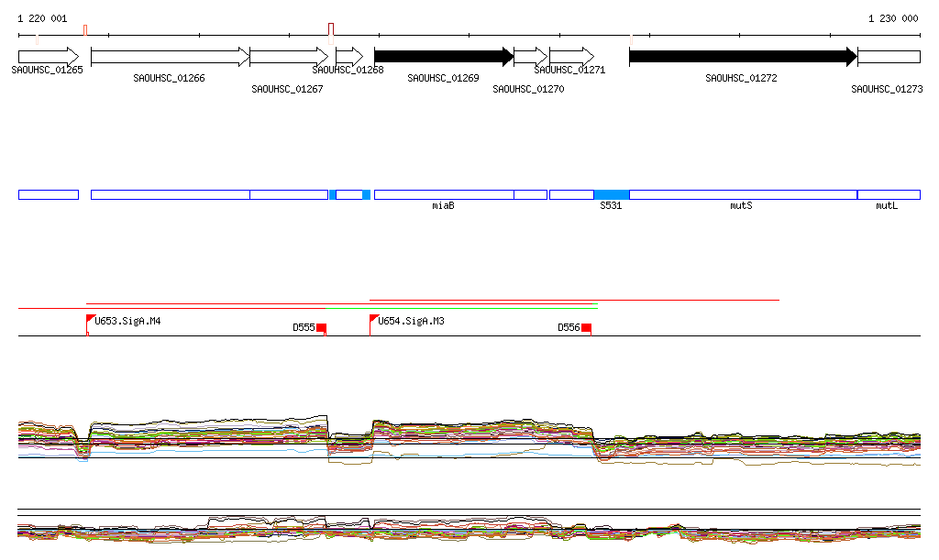Click the SAOUHSC_01273 gene box
Image resolution: width=939 pixels, height=560 pixels.
pos(889,58)
